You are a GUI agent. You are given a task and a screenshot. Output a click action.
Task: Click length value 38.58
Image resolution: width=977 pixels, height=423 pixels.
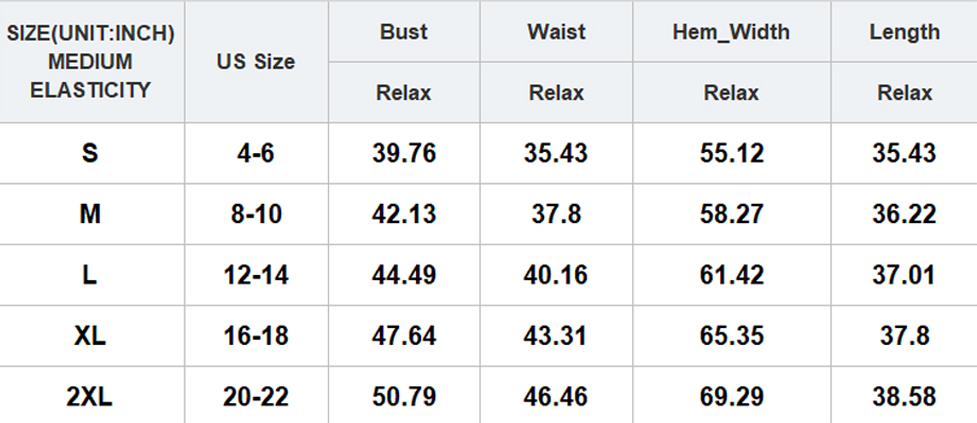pyautogui.click(x=904, y=397)
